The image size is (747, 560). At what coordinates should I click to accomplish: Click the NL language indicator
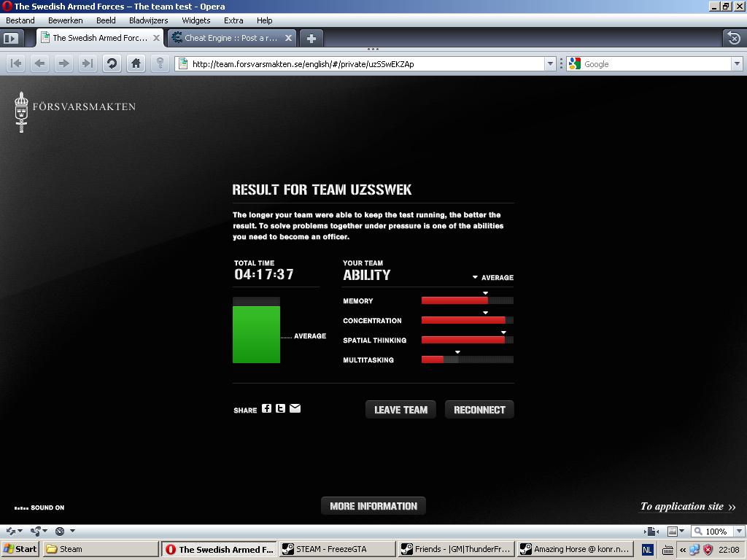coord(647,550)
